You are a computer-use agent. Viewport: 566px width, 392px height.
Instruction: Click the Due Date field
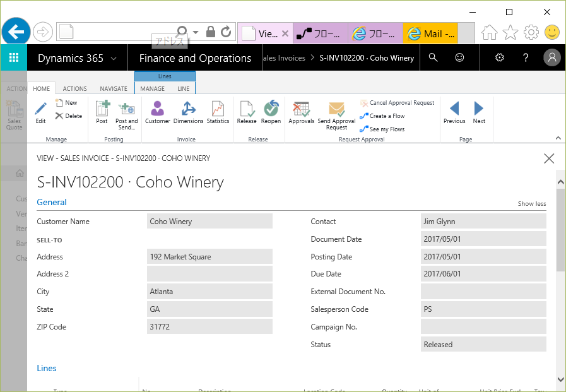483,273
